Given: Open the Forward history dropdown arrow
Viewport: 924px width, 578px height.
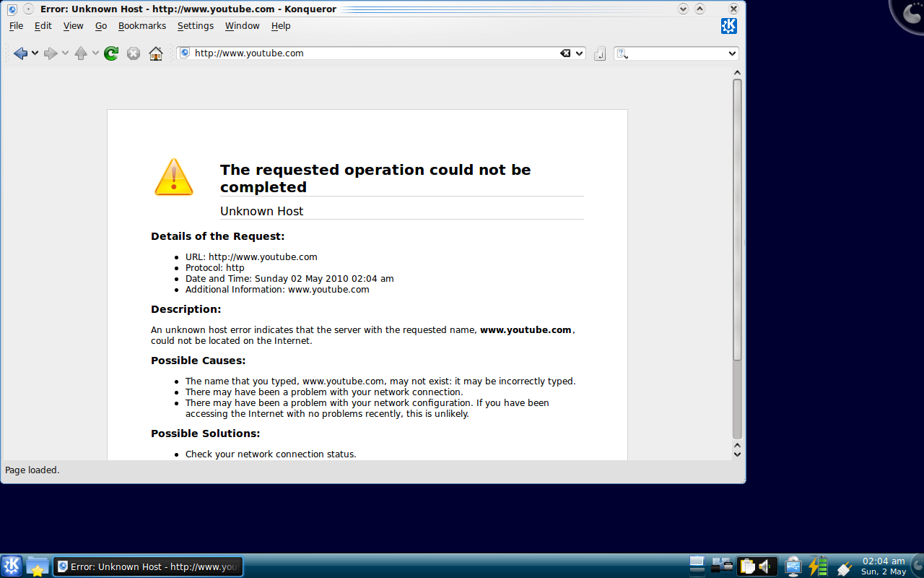Looking at the screenshot, I should pos(65,53).
